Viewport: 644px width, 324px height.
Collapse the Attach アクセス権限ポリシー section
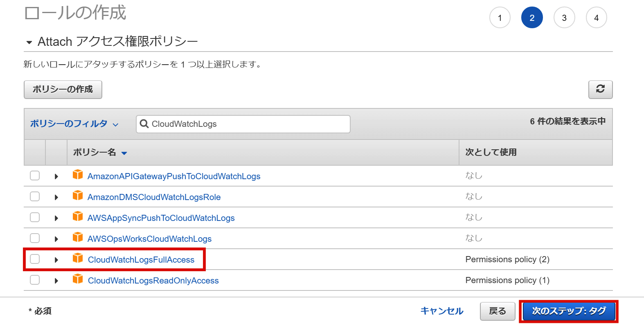[x=29, y=42]
